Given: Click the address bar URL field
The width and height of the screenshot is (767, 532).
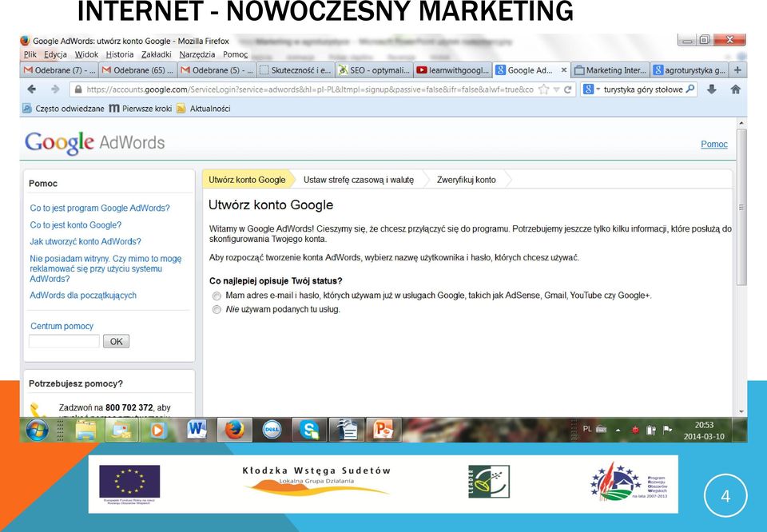Looking at the screenshot, I should (x=310, y=89).
